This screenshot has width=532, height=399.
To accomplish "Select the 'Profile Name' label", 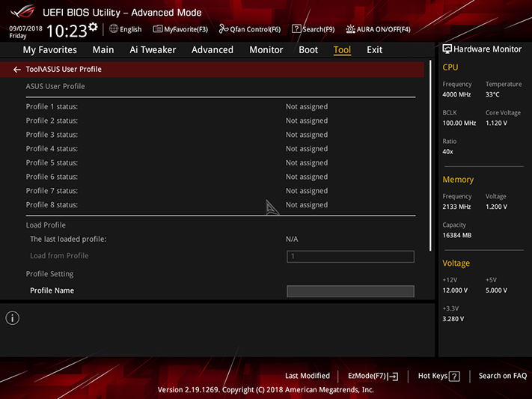I will click(52, 290).
